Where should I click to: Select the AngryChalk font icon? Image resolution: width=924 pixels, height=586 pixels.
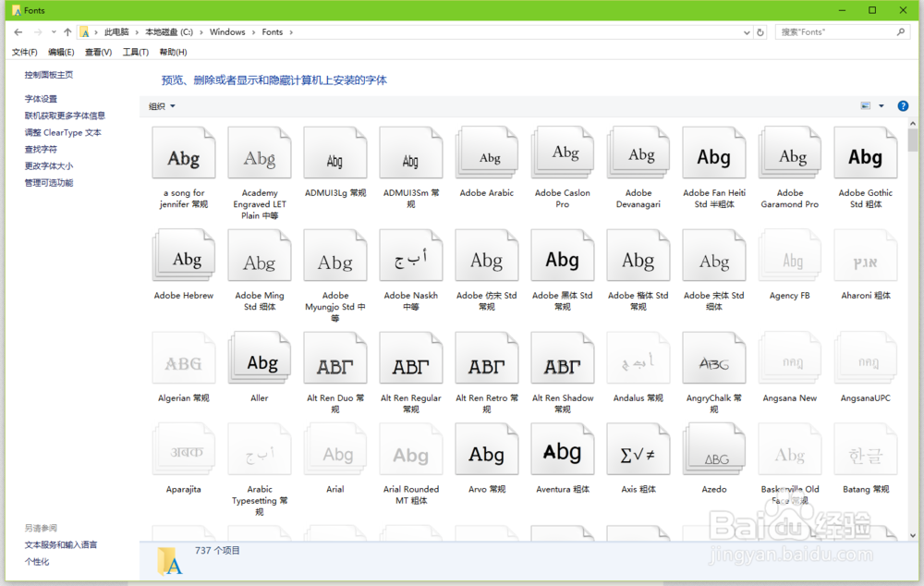[x=713, y=358]
